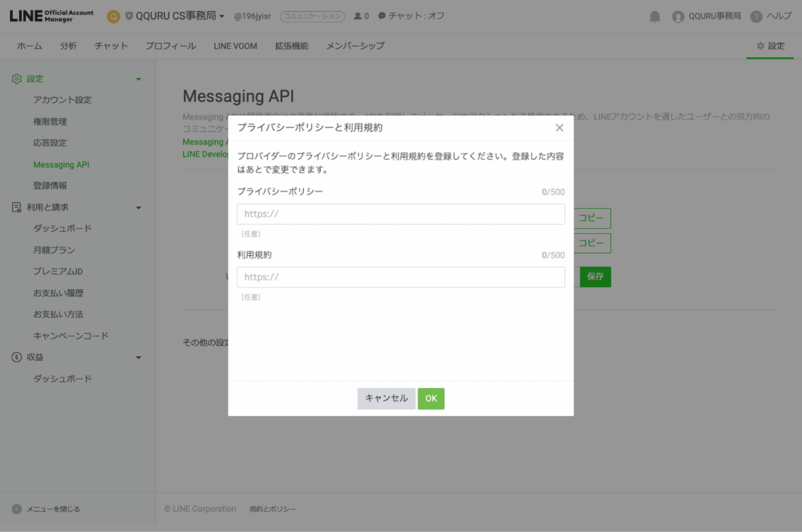This screenshot has height=532, width=802.
Task: Click the 収益 dollar coin icon
Action: (x=16, y=357)
